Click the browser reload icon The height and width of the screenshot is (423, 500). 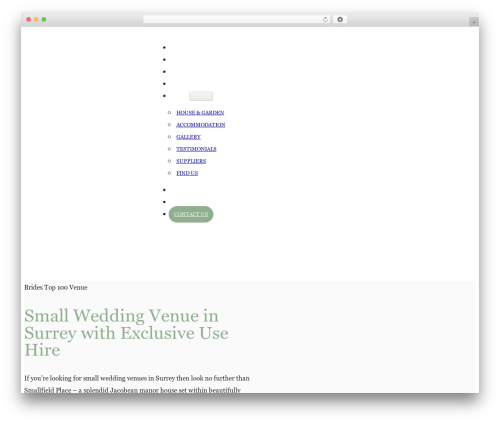pyautogui.click(x=325, y=19)
